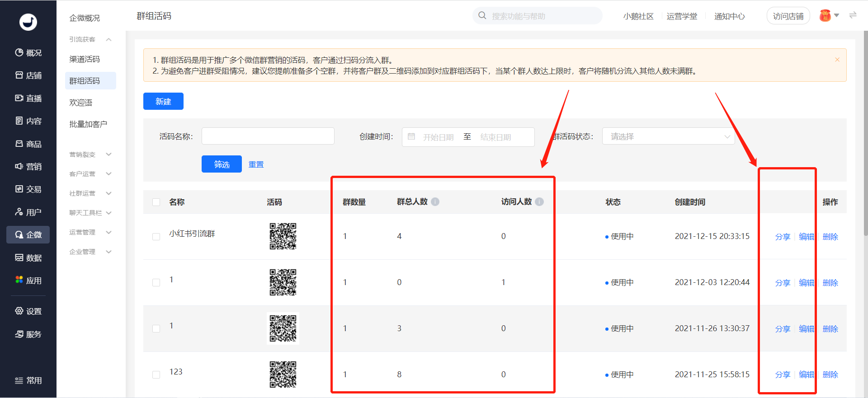Viewport: 868px width, 398px height.
Task: Open the 服务 sidebar item
Action: (28, 334)
